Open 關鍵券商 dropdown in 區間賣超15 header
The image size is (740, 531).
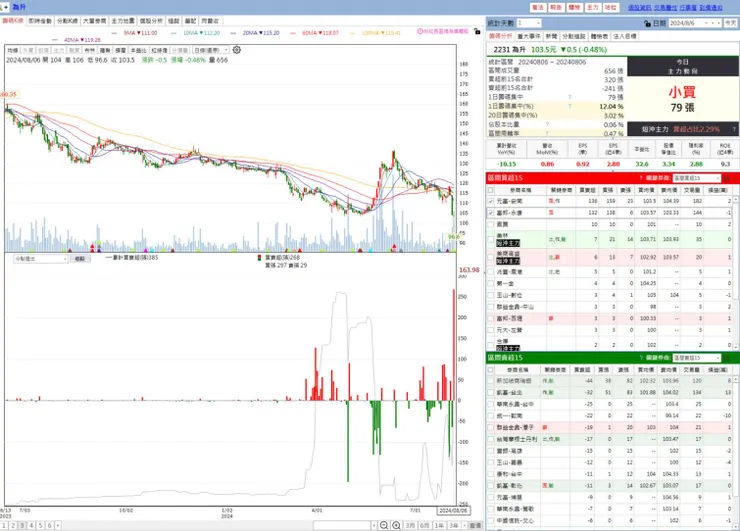[x=697, y=358]
